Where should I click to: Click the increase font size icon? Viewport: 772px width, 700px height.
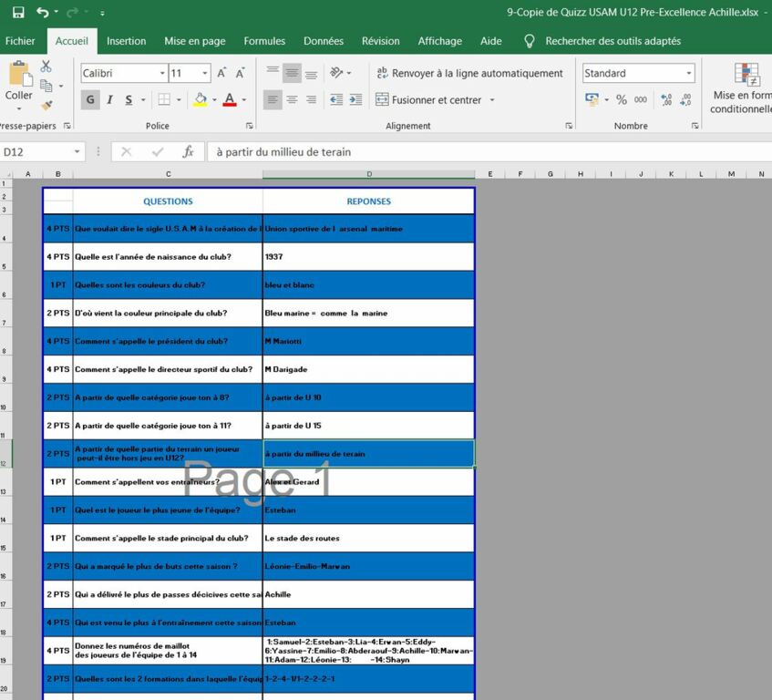coord(223,73)
